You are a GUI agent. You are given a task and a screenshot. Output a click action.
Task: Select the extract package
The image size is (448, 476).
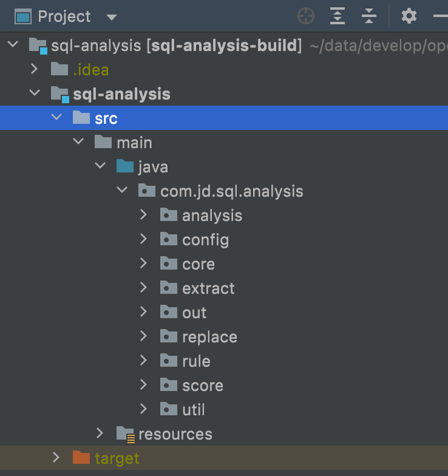(x=208, y=288)
